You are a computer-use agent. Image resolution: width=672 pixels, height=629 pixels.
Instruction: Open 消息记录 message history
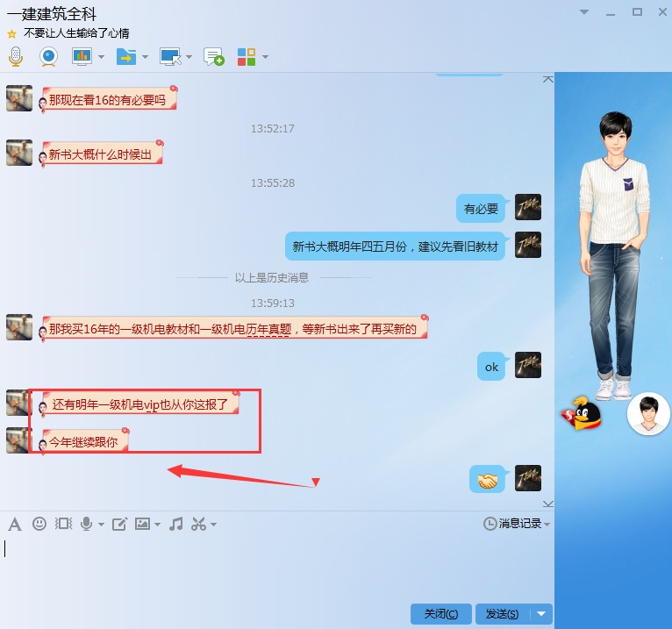(x=512, y=524)
